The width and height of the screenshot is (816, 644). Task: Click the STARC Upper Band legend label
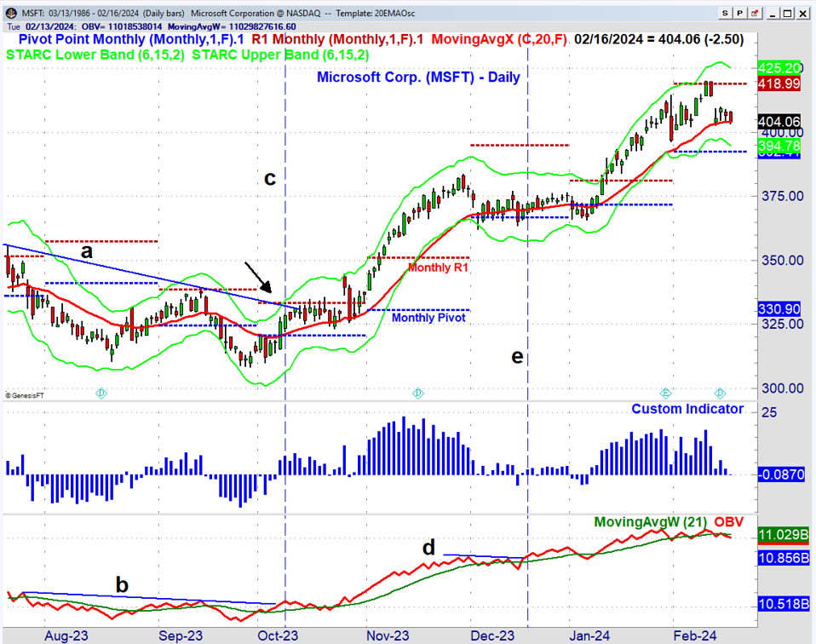coord(281,55)
